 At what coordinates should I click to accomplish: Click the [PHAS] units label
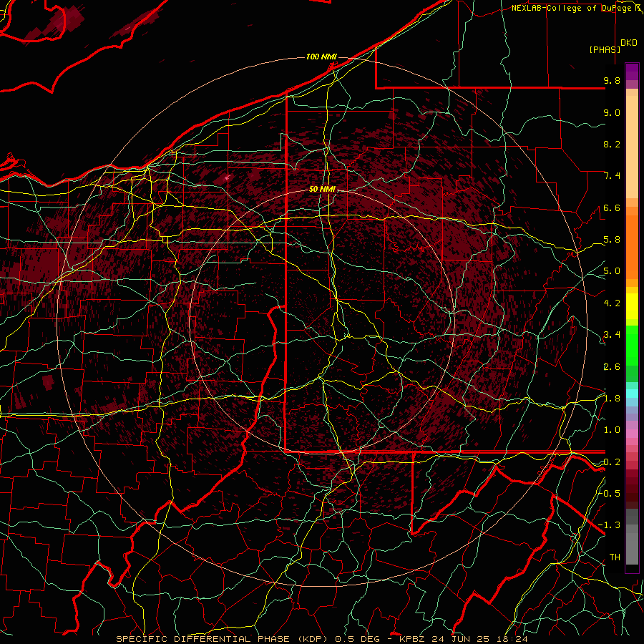point(605,49)
